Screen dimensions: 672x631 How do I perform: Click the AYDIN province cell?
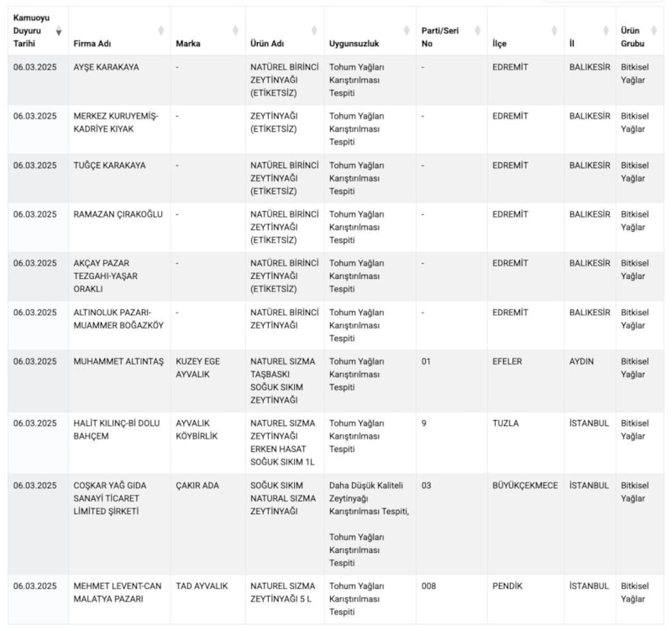point(581,361)
